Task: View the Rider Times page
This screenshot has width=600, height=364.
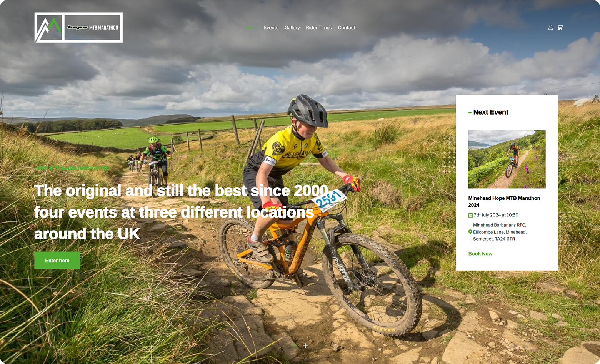Action: pyautogui.click(x=319, y=28)
